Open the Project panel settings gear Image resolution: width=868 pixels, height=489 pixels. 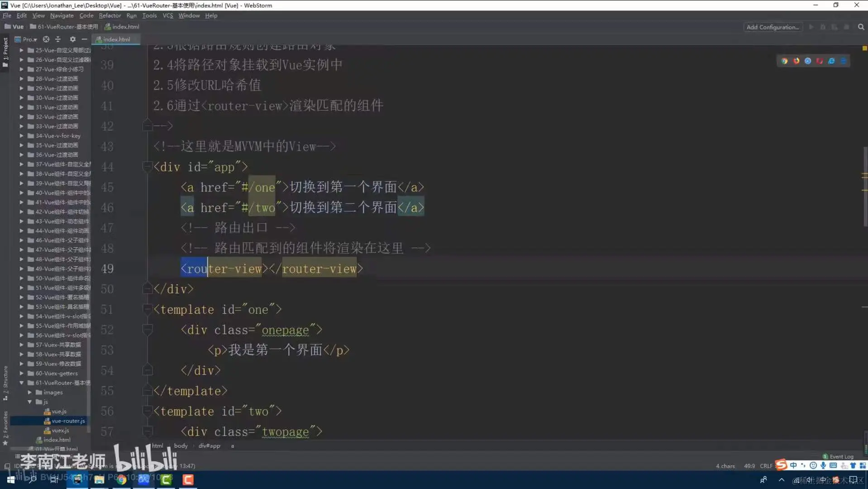72,39
